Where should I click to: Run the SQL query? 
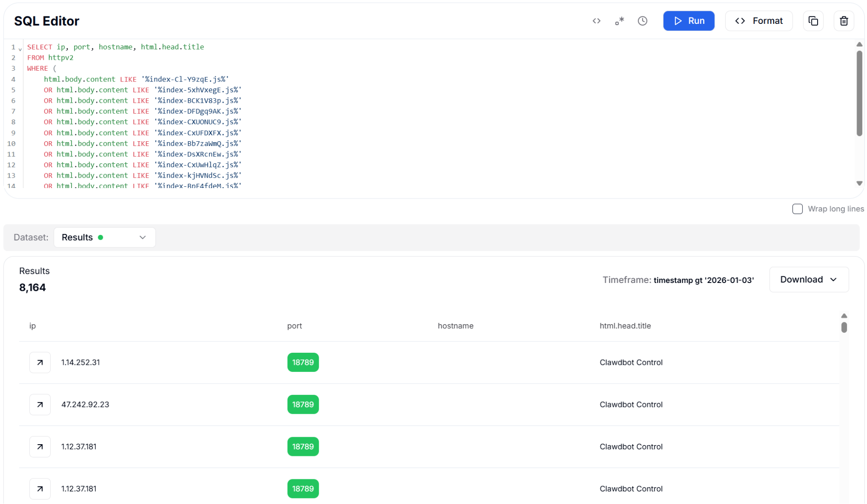coord(689,20)
